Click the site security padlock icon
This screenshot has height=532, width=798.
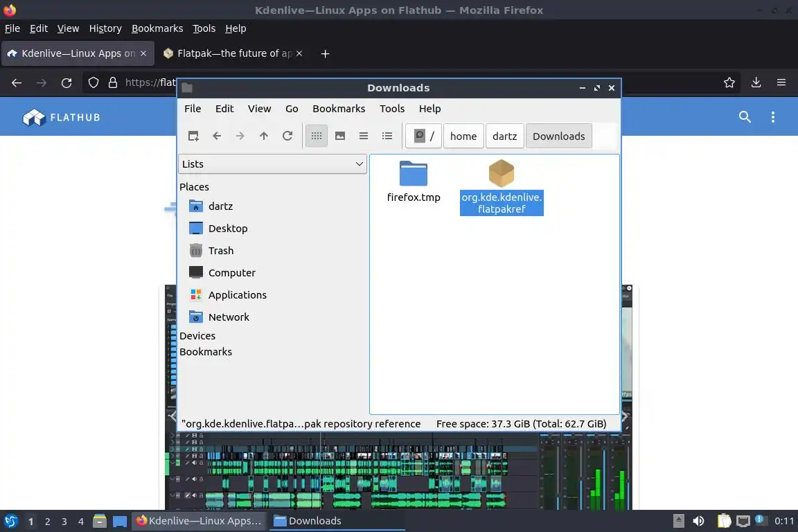point(113,82)
